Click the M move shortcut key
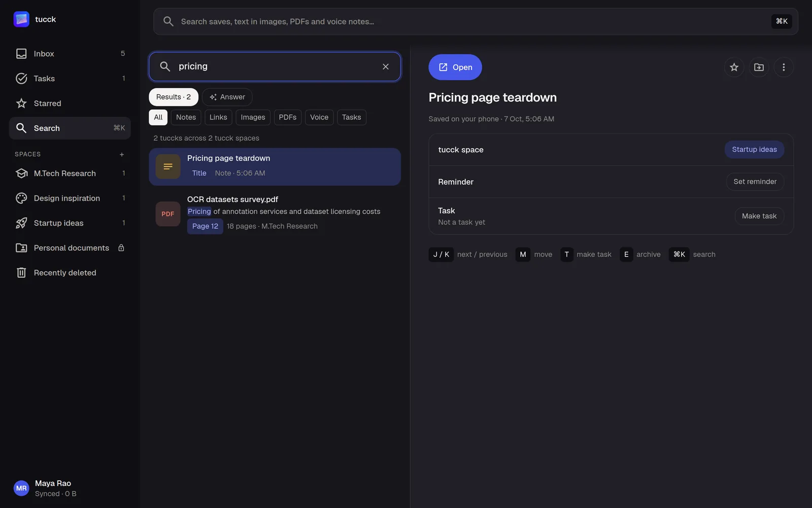This screenshot has height=508, width=812. pos(523,255)
